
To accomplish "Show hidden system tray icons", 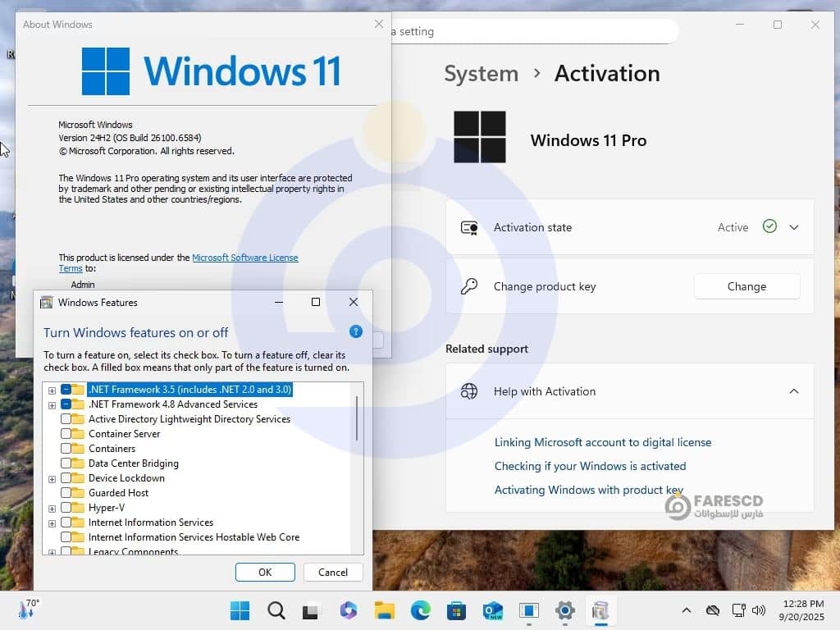I will point(687,610).
